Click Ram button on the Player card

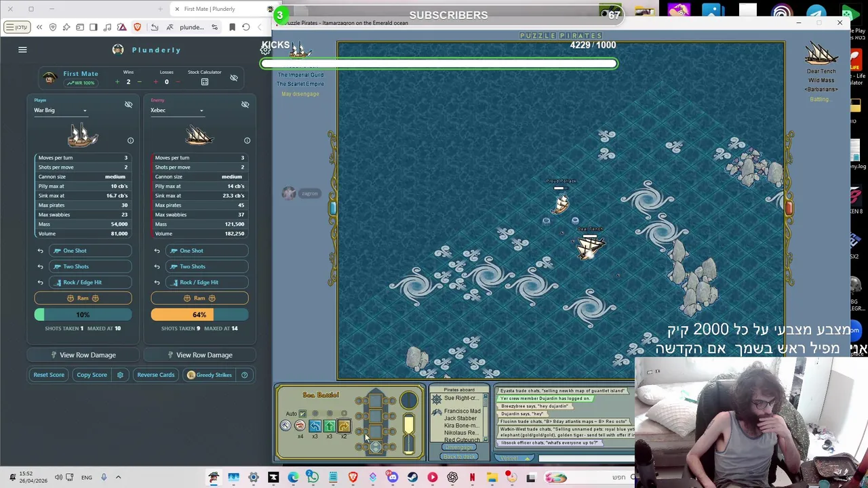coord(83,298)
